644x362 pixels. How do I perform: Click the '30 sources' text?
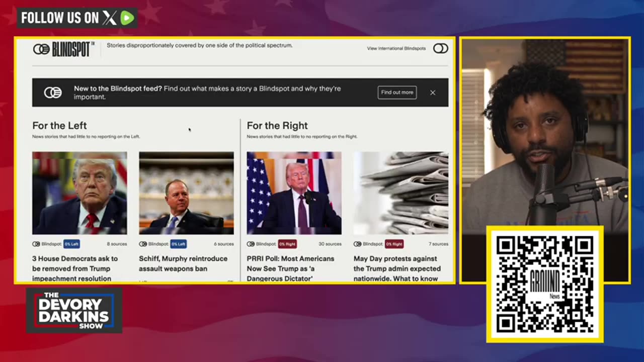(330, 244)
